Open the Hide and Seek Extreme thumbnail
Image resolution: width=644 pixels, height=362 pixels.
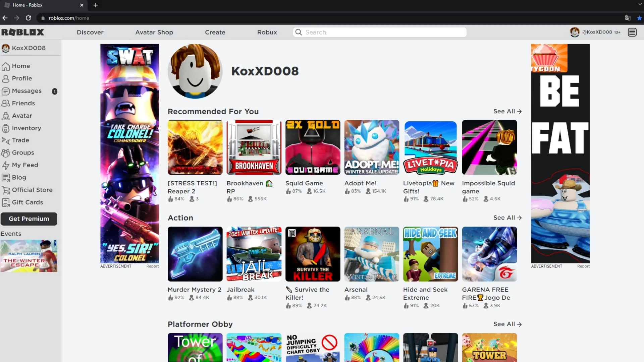tap(431, 254)
